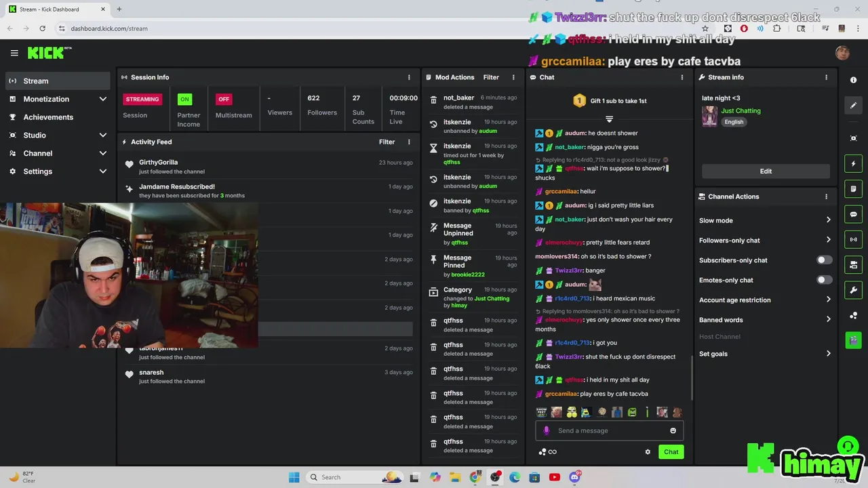Click the focus frame icon in right sidebar
Screen dimensions: 868x488
click(853, 138)
